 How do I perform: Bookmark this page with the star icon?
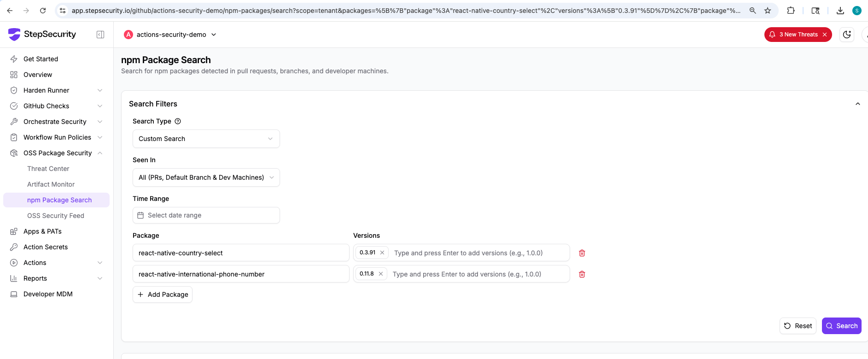[x=768, y=10]
